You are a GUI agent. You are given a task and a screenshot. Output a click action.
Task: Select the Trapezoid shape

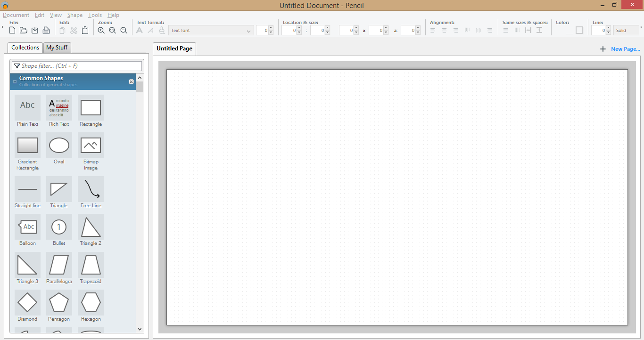click(x=91, y=268)
